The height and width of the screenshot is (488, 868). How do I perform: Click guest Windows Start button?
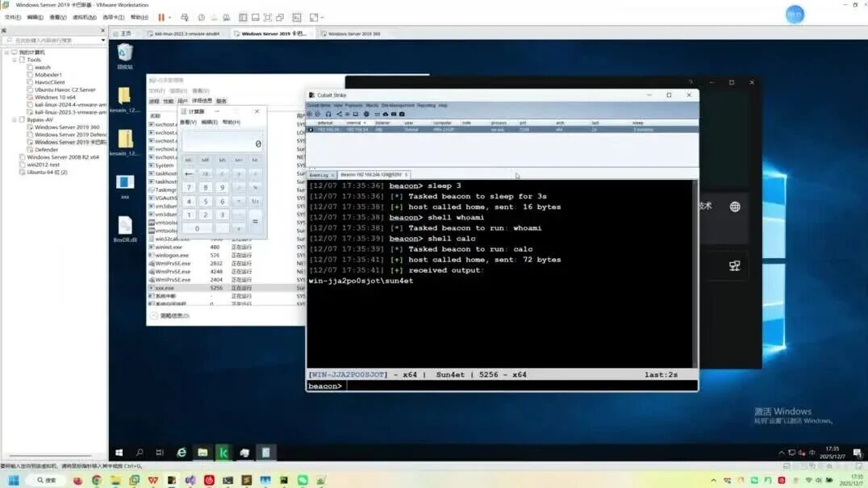click(119, 453)
